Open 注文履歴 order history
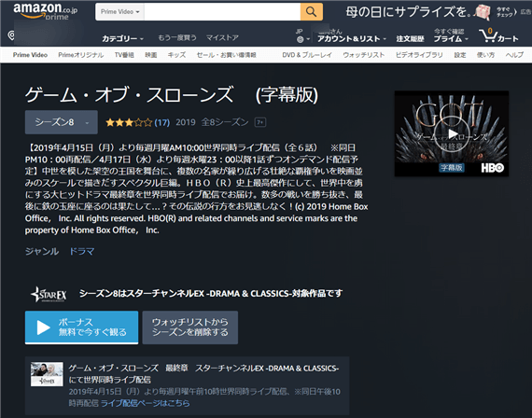Screen dimensions: 532x418 (410, 38)
